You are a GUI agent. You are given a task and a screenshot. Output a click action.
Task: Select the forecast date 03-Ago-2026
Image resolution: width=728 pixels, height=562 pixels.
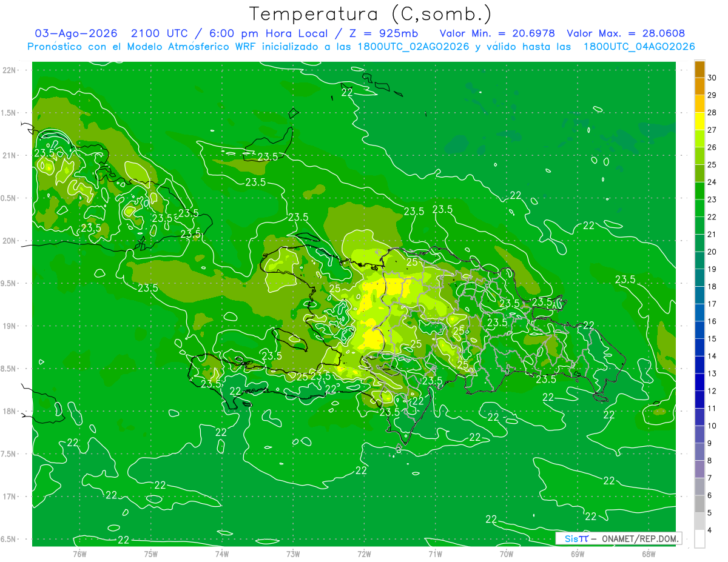(x=76, y=33)
